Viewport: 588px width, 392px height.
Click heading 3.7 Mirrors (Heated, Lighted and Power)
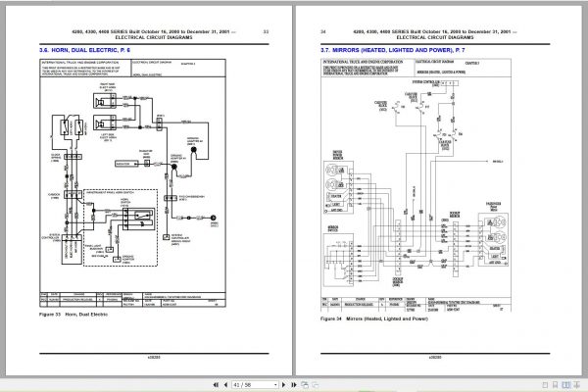click(393, 50)
